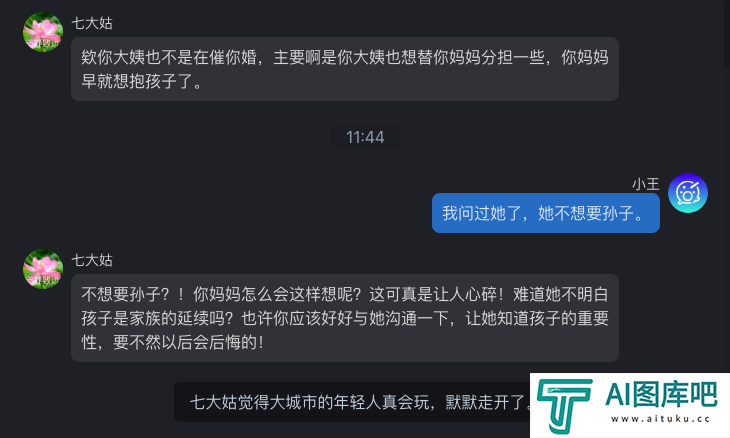Open 七大姑's lotus avatar beside the first message
730x438 pixels.
click(x=43, y=32)
